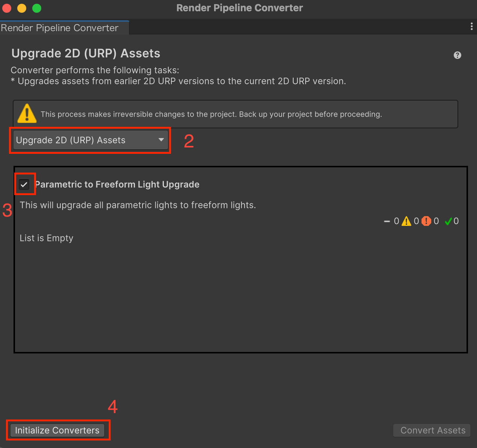Close the window with the red button
The height and width of the screenshot is (448, 477).
coord(7,8)
